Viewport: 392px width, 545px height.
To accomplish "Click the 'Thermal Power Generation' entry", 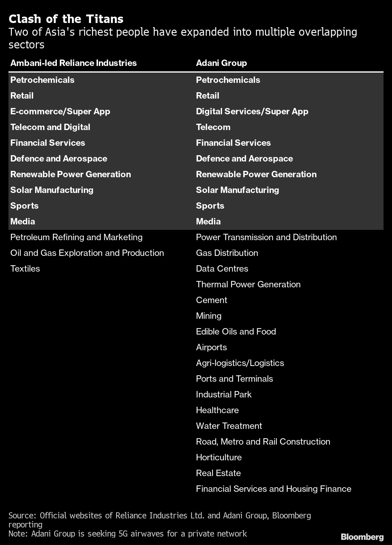I will 248,284.
